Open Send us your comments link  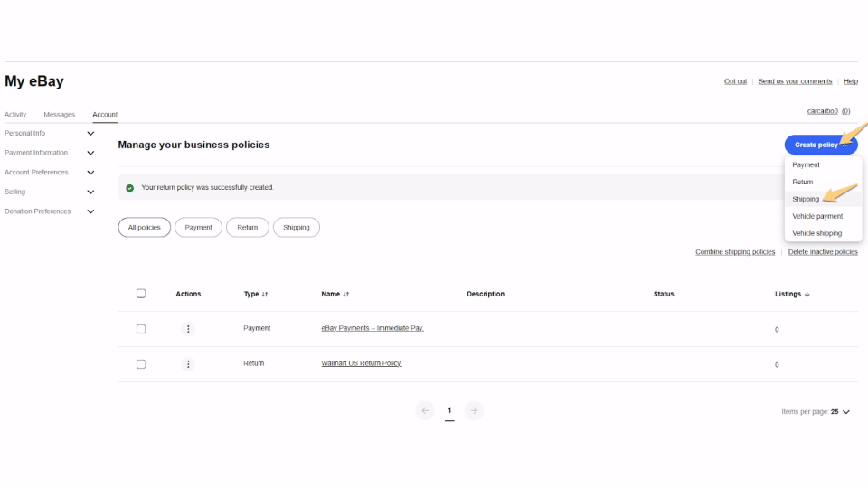[795, 81]
